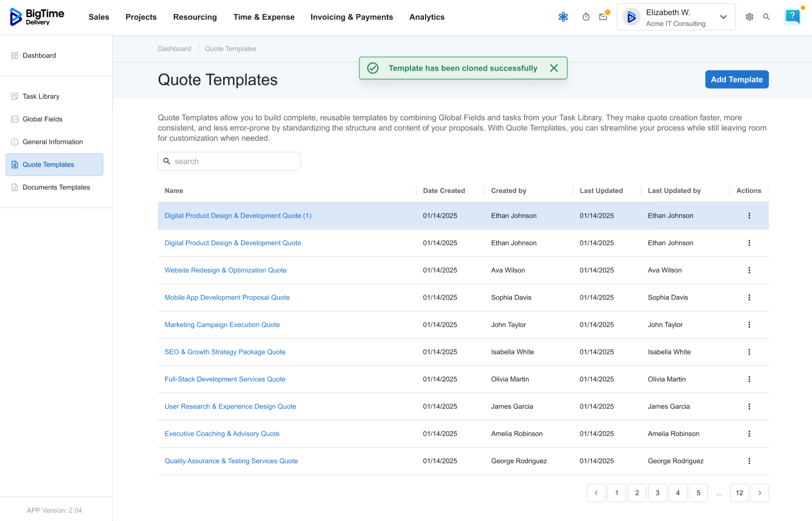Open the Invoicing & Payments menu

tap(352, 17)
